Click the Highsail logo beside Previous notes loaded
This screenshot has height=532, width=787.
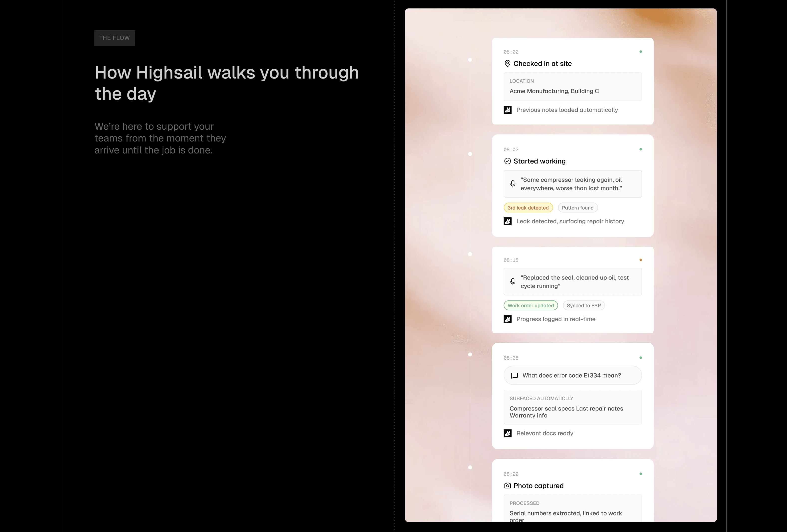point(507,110)
